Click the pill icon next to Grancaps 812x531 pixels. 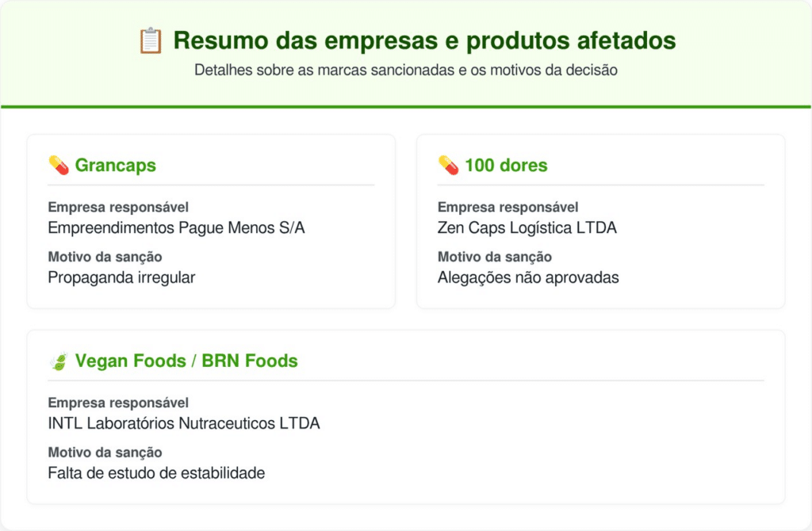(59, 165)
